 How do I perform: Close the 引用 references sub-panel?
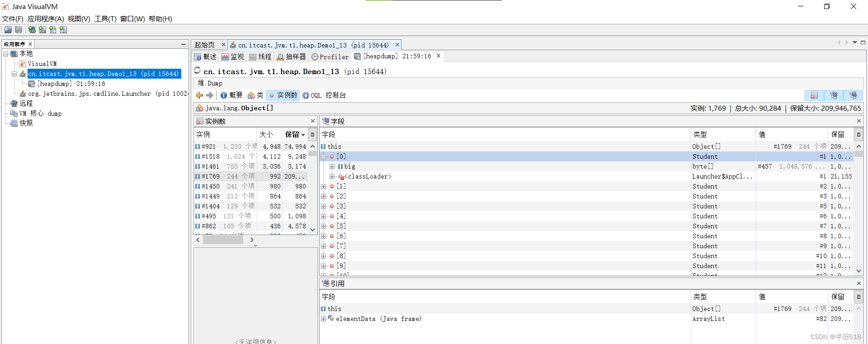[x=859, y=283]
